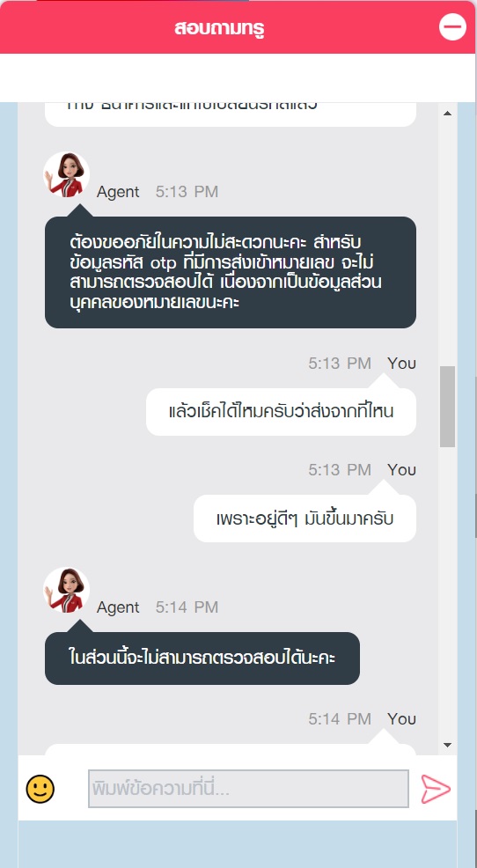Click the message แล้วเช็คได้ไหมครับว่าส่งจากที่ไหน
Screen dimensions: 477x868
coord(281,412)
